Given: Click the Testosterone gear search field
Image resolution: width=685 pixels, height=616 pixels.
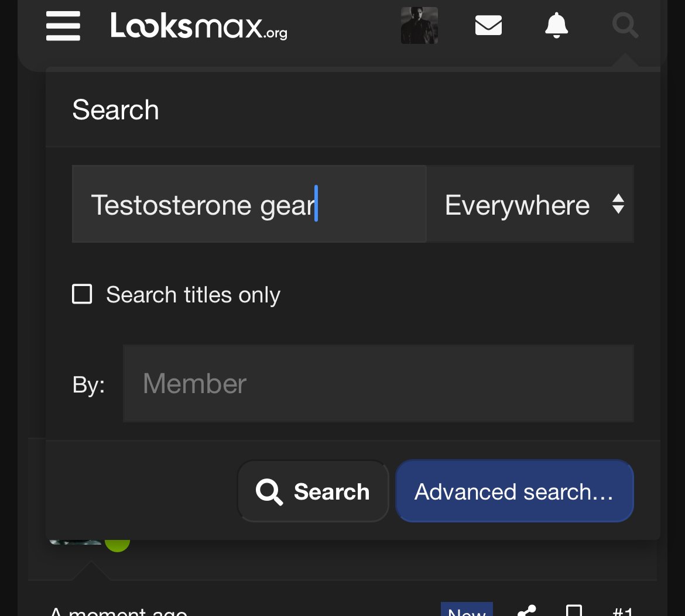Looking at the screenshot, I should point(249,204).
